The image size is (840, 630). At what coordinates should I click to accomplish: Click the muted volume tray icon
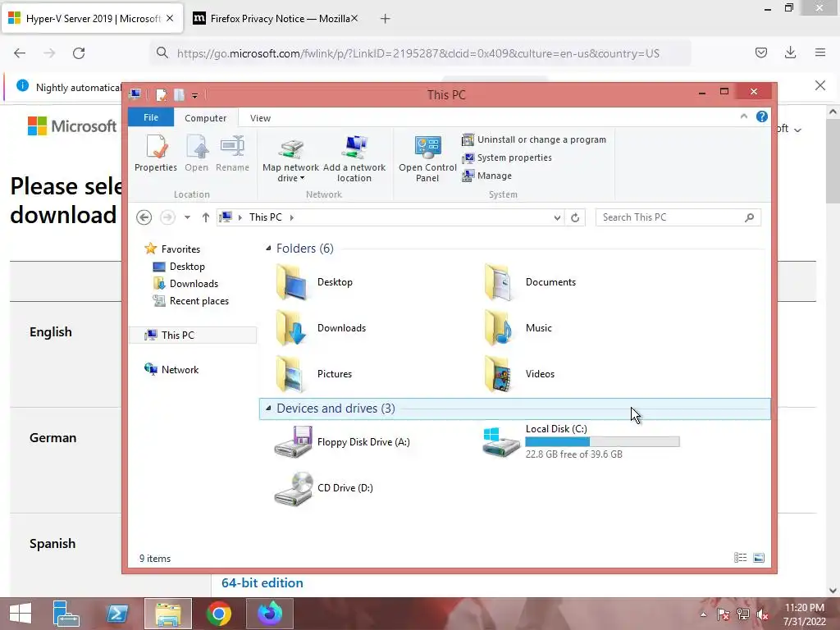pyautogui.click(x=762, y=614)
